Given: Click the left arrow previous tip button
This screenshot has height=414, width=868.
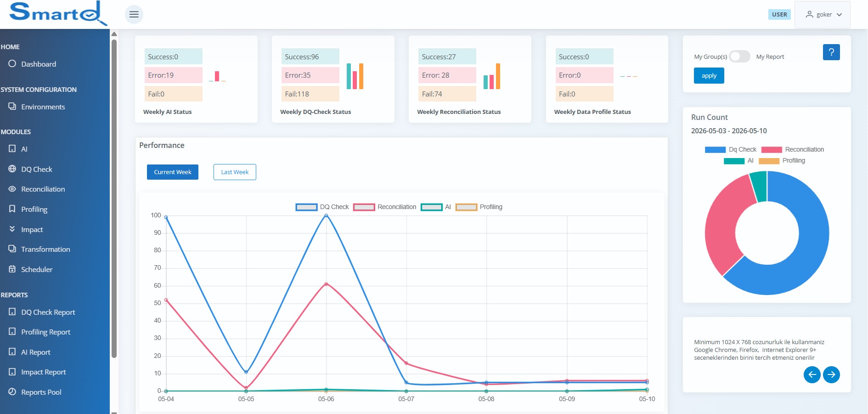Looking at the screenshot, I should pyautogui.click(x=812, y=374).
